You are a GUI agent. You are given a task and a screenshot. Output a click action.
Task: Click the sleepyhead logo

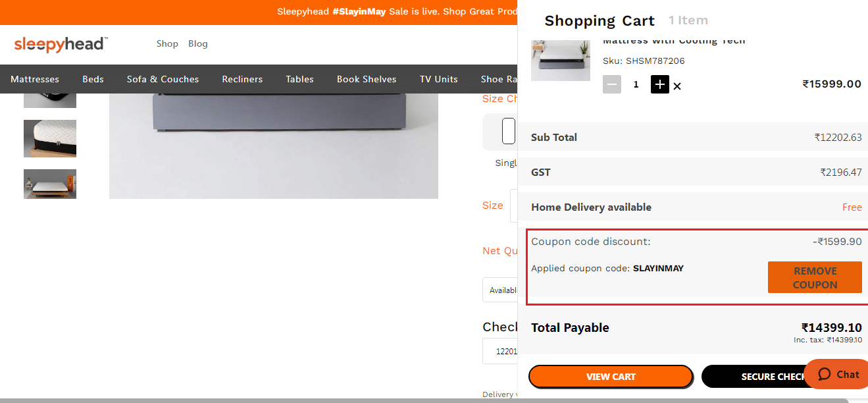coord(61,44)
